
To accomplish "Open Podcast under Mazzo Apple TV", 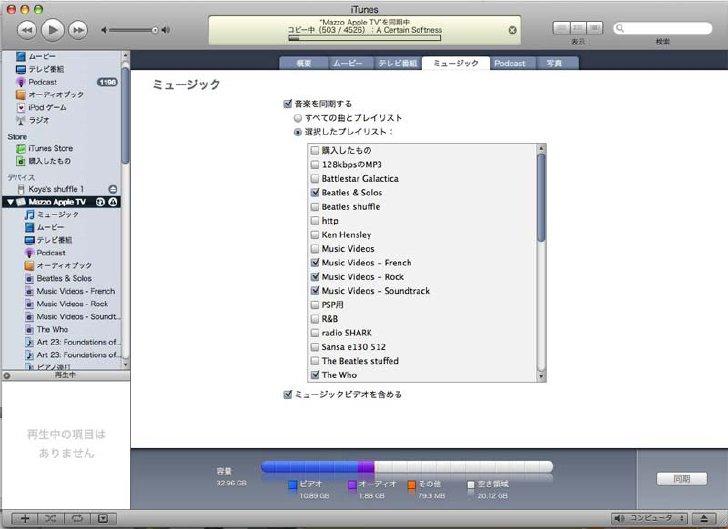I will tap(45, 253).
